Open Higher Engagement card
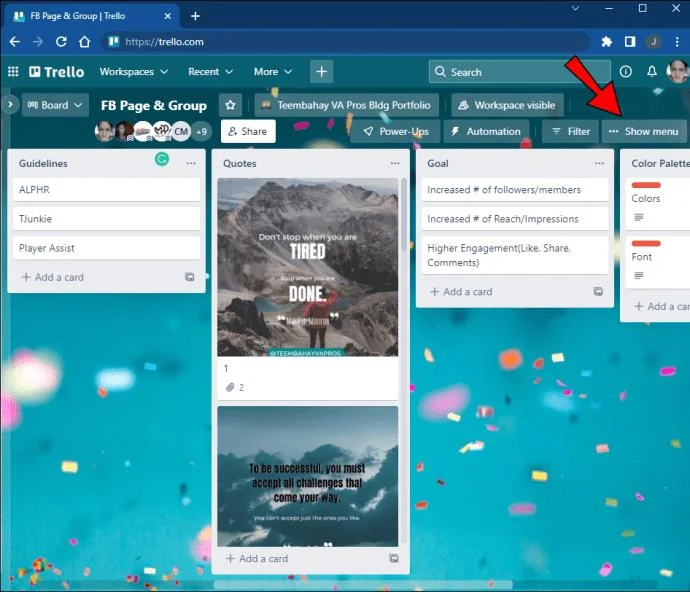The width and height of the screenshot is (690, 592). coord(515,255)
